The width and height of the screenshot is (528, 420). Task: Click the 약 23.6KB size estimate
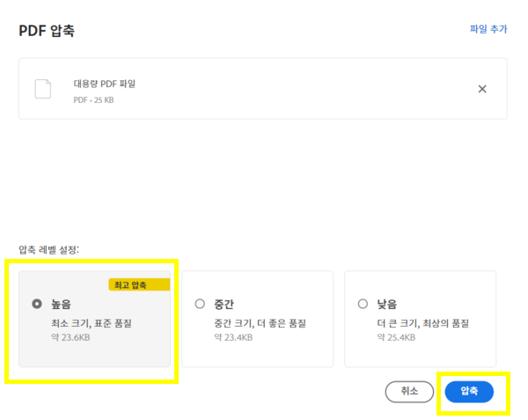(70, 337)
